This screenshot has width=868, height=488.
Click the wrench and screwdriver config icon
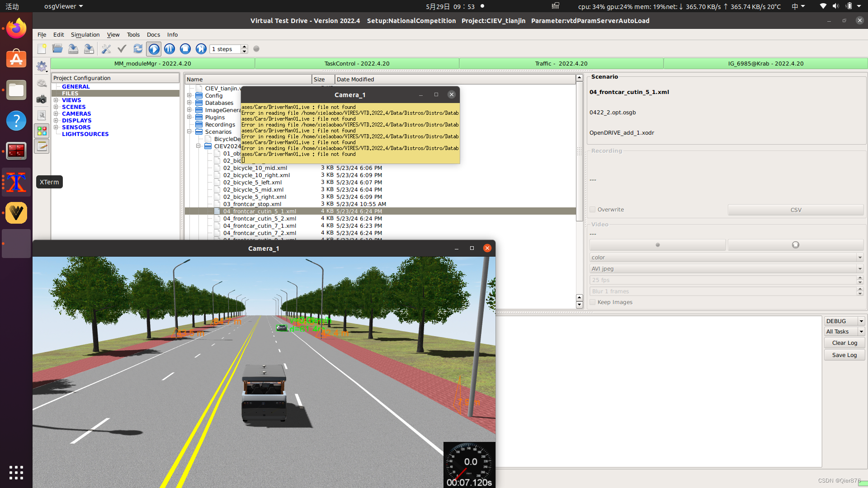[x=106, y=49]
